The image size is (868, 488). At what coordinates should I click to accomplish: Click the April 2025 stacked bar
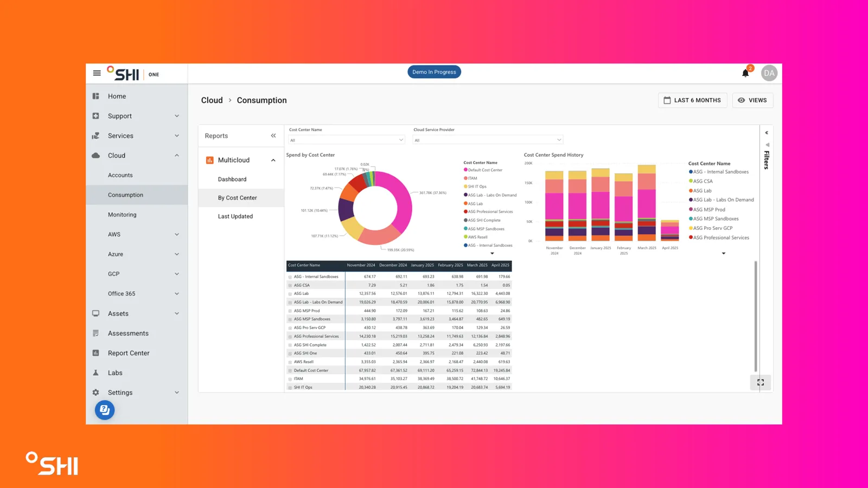(670, 230)
